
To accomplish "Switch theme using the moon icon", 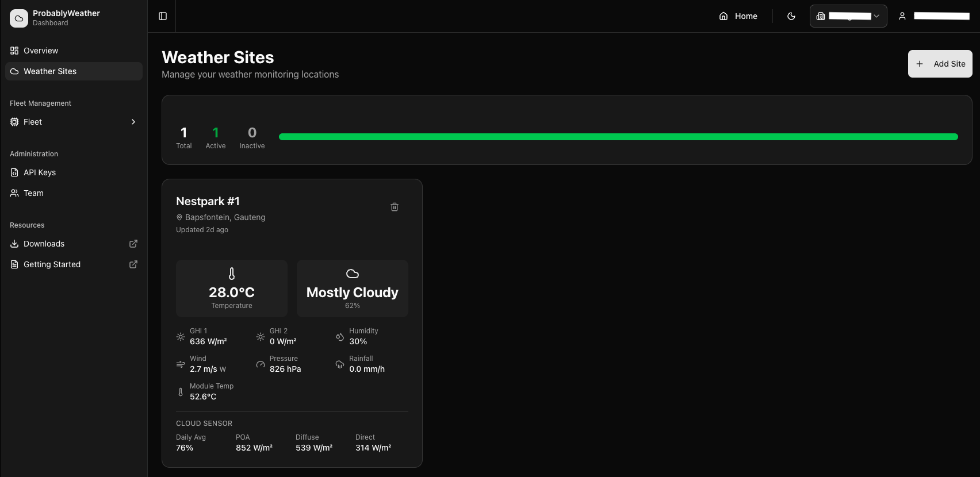I will 791,16.
